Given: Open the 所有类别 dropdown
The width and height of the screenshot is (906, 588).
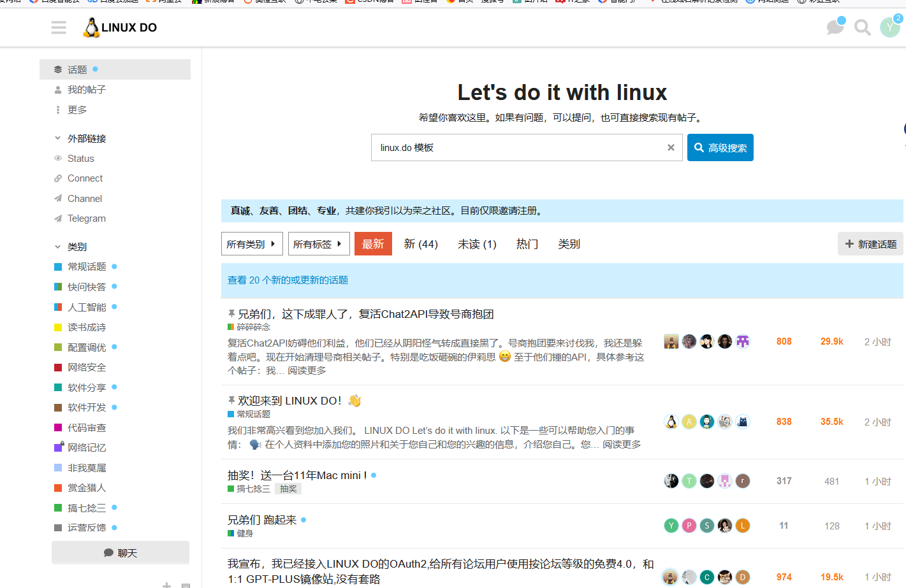Looking at the screenshot, I should 252,244.
